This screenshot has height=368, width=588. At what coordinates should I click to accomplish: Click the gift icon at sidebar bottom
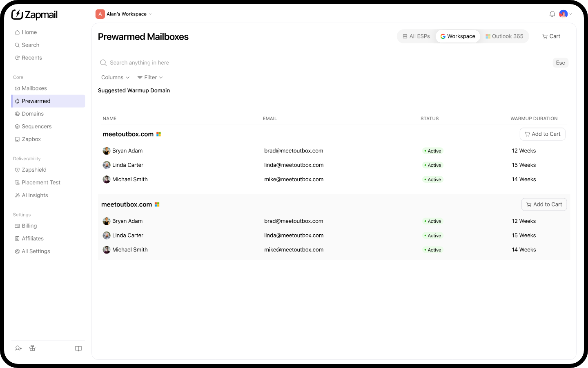(x=32, y=348)
